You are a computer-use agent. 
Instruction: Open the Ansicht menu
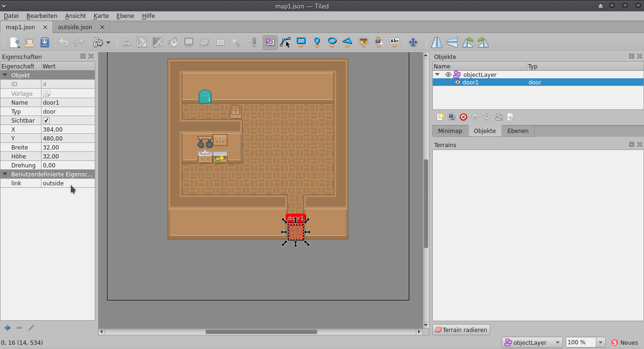click(75, 16)
